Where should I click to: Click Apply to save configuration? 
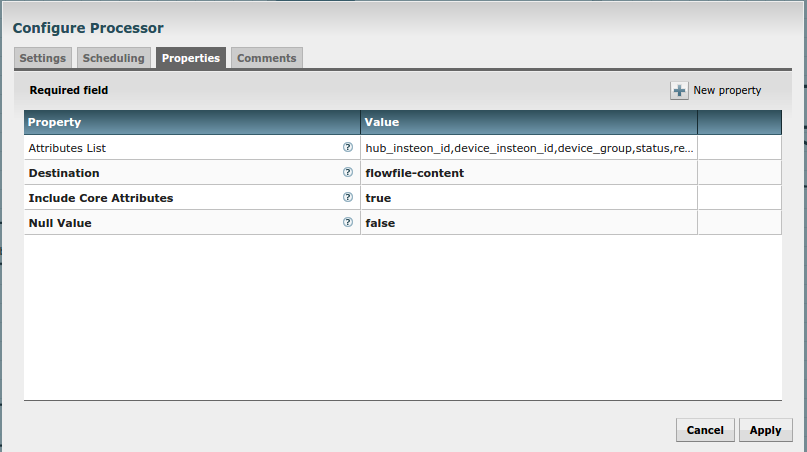765,430
